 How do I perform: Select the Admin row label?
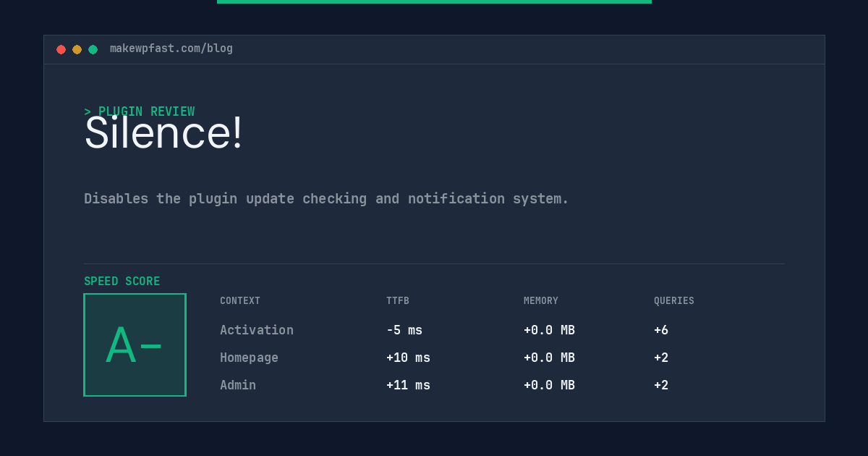238,385
